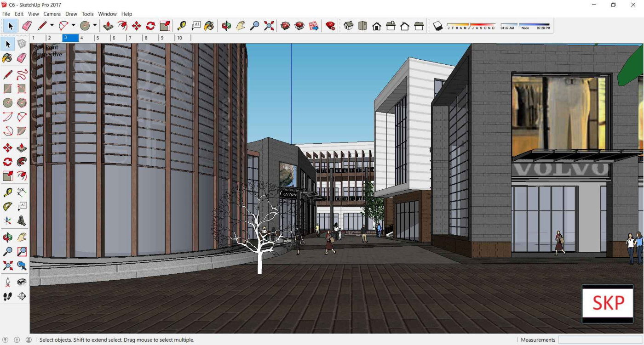Switch to Front view house icon
644x345 pixels.
tap(377, 26)
